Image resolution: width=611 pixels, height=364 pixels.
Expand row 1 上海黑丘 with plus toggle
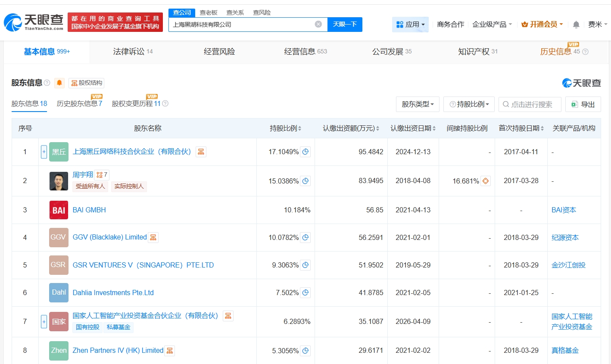(44, 152)
